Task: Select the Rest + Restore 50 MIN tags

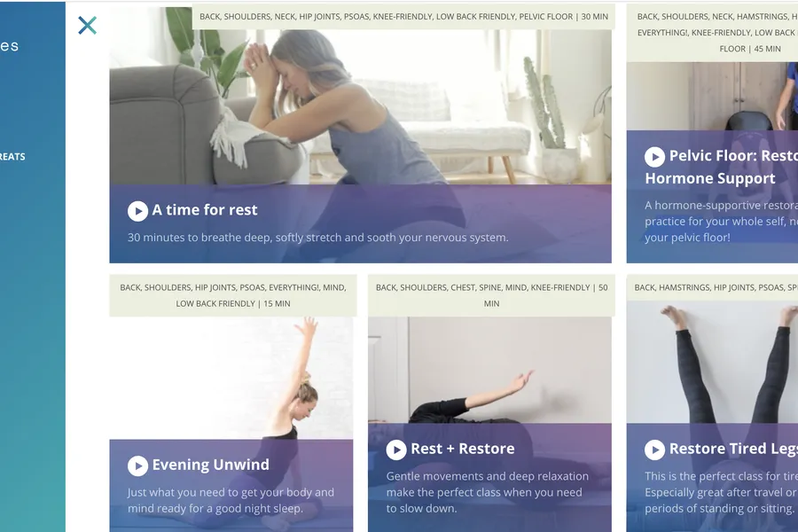Action: point(491,295)
